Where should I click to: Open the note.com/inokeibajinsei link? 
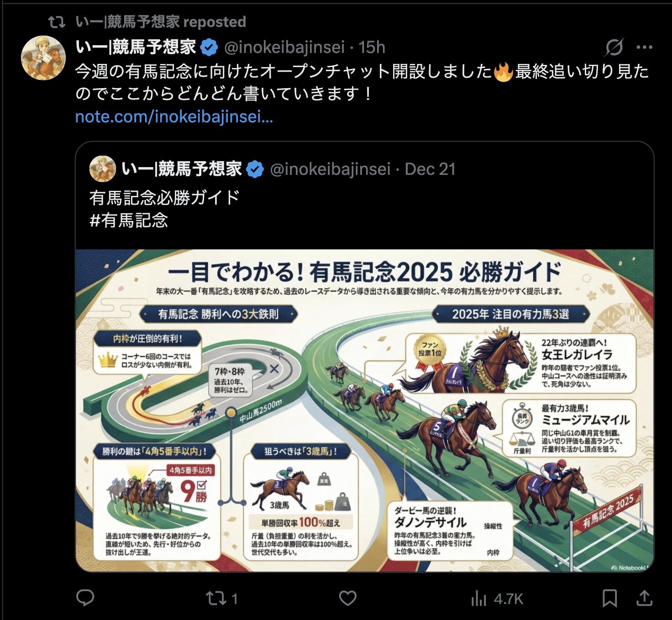click(x=174, y=116)
